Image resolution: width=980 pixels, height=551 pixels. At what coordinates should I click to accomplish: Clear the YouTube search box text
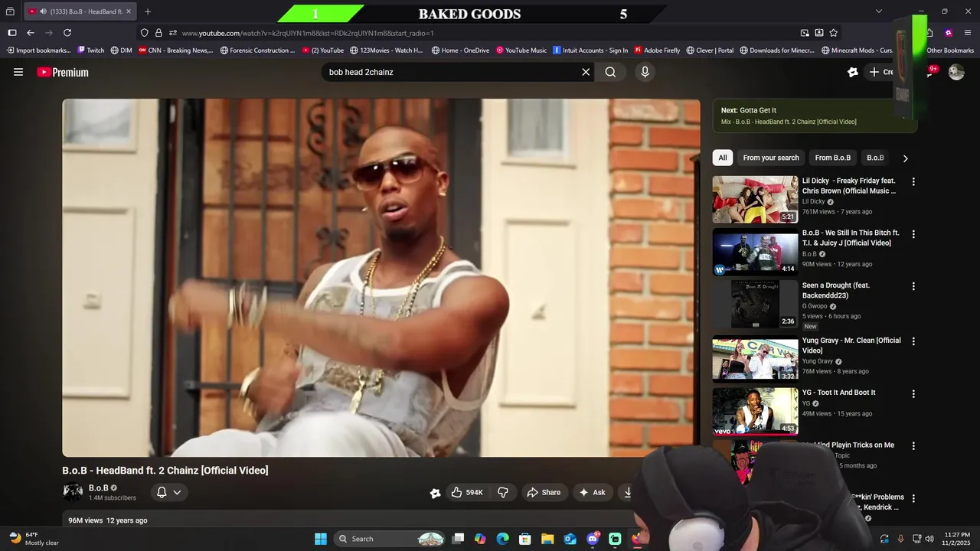pos(586,72)
